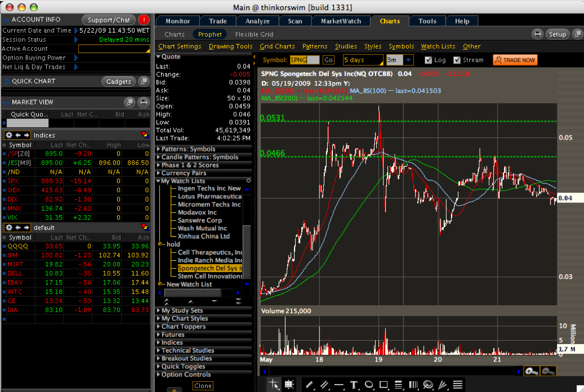Switch to Flexible Grid sub-tab

coord(254,34)
